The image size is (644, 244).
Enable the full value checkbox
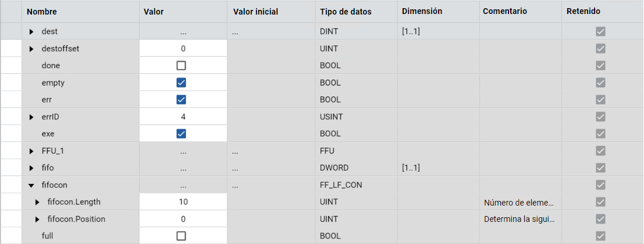click(181, 236)
